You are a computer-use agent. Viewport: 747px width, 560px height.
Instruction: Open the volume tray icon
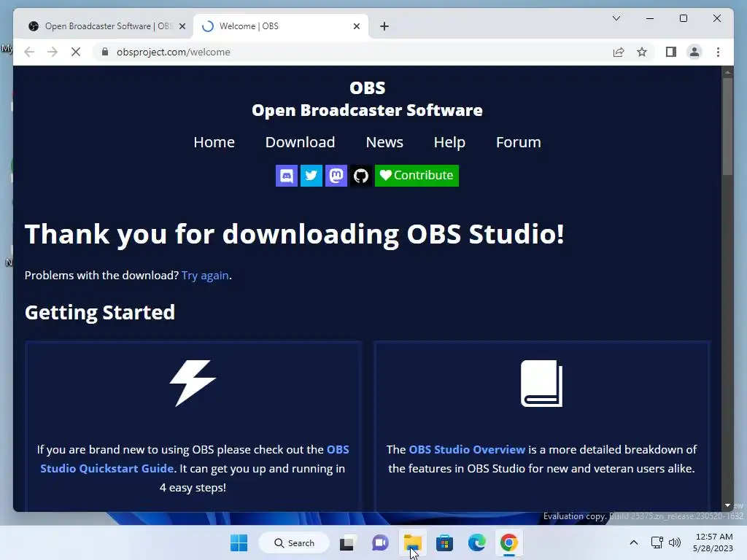675,542
